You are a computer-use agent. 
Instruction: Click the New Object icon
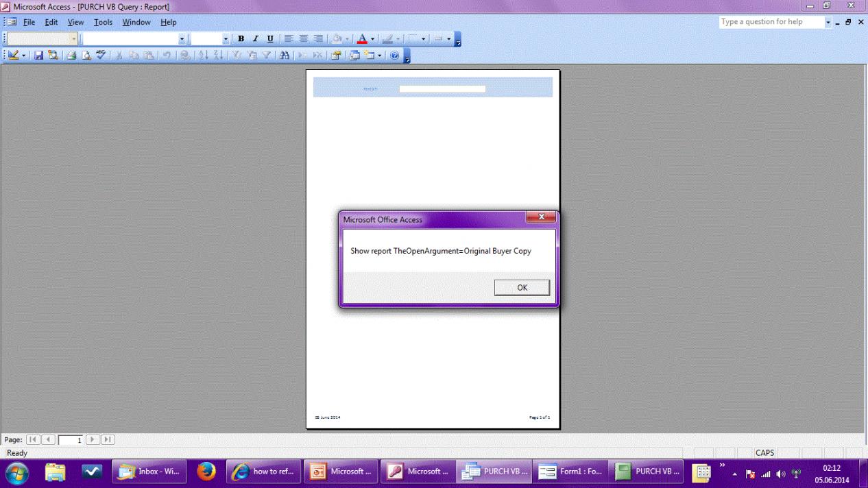(x=370, y=56)
